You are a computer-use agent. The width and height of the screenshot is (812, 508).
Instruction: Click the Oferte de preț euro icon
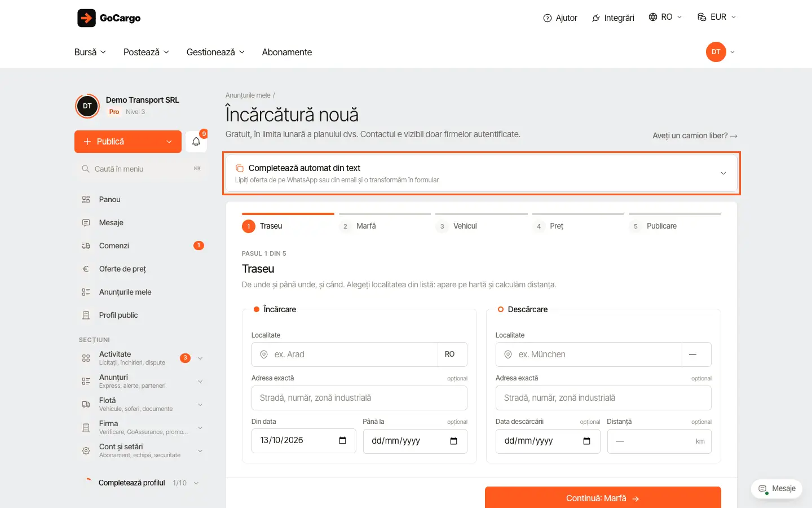(x=86, y=269)
